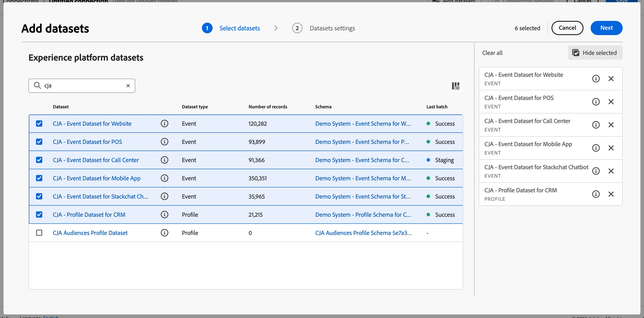The height and width of the screenshot is (318, 644).
Task: Click the Next button
Action: (x=606, y=28)
